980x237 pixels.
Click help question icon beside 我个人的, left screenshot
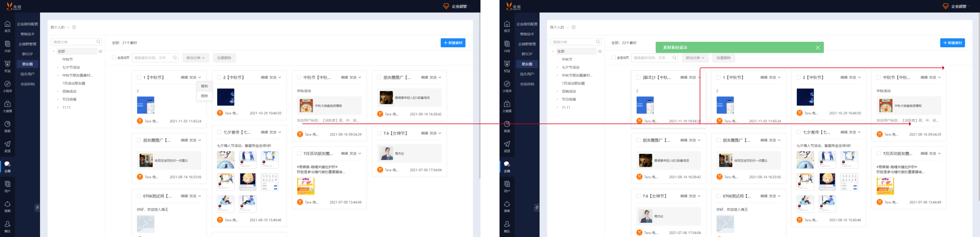74,27
